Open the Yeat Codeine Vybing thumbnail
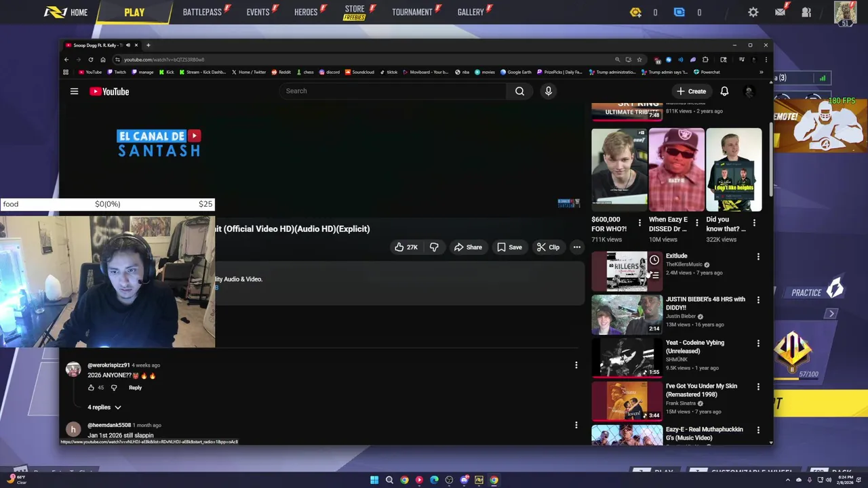 pos(626,358)
